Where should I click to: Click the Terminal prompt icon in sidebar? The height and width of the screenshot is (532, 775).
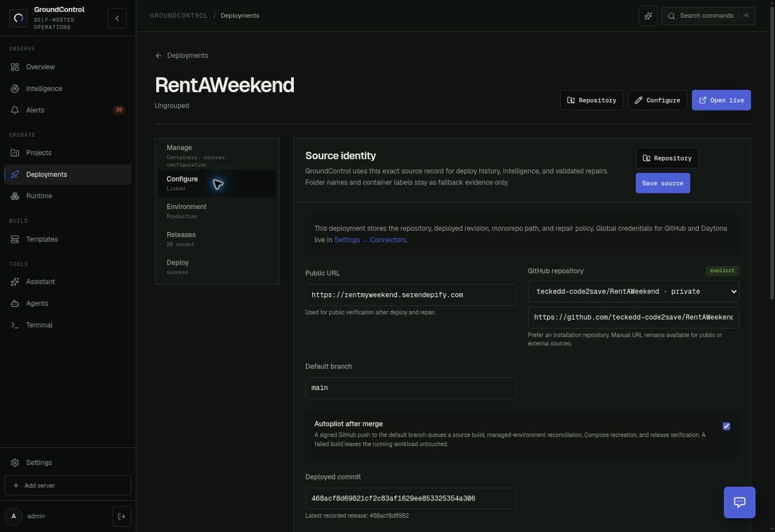[15, 325]
